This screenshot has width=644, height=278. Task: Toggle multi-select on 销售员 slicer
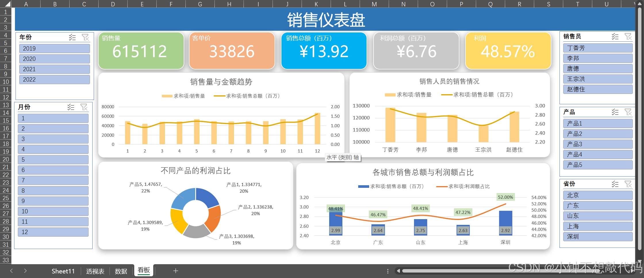coord(615,36)
